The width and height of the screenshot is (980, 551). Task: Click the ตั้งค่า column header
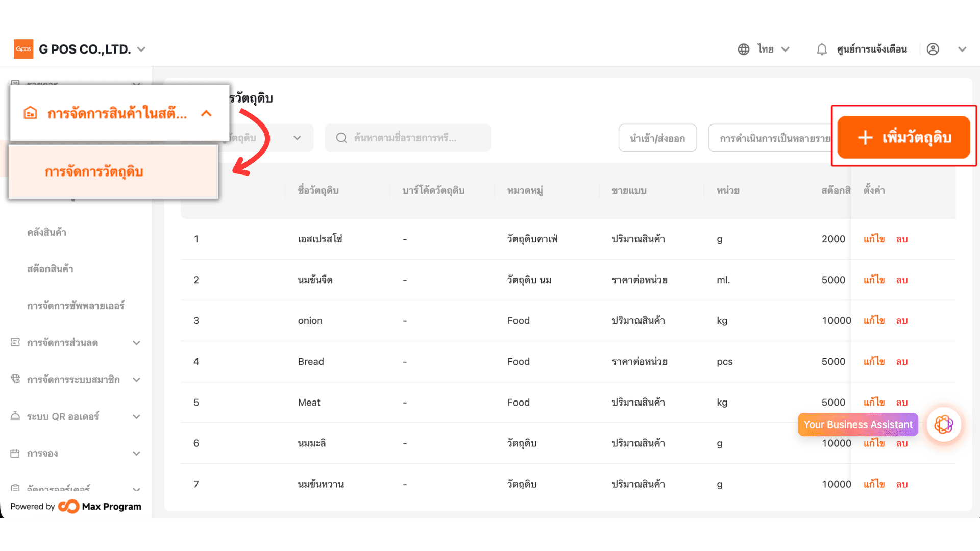pos(874,190)
